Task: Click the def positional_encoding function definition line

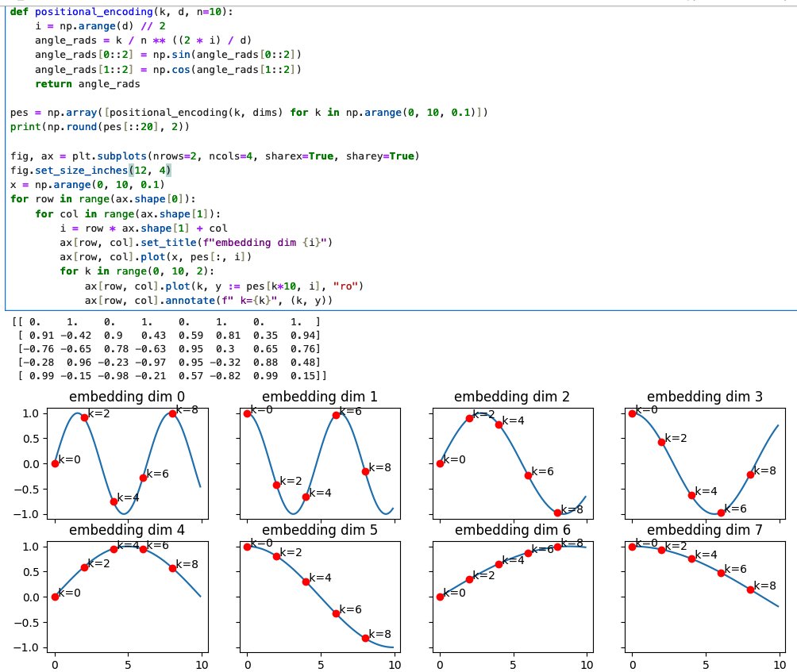Action: pyautogui.click(x=121, y=11)
